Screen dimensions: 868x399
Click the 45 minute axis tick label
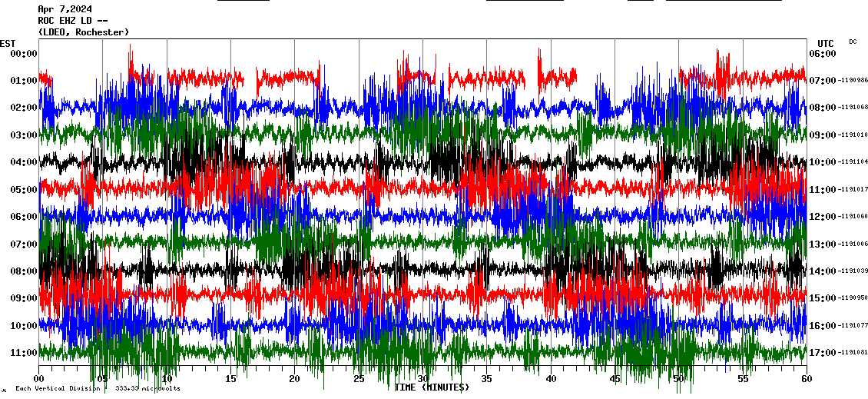pos(615,379)
